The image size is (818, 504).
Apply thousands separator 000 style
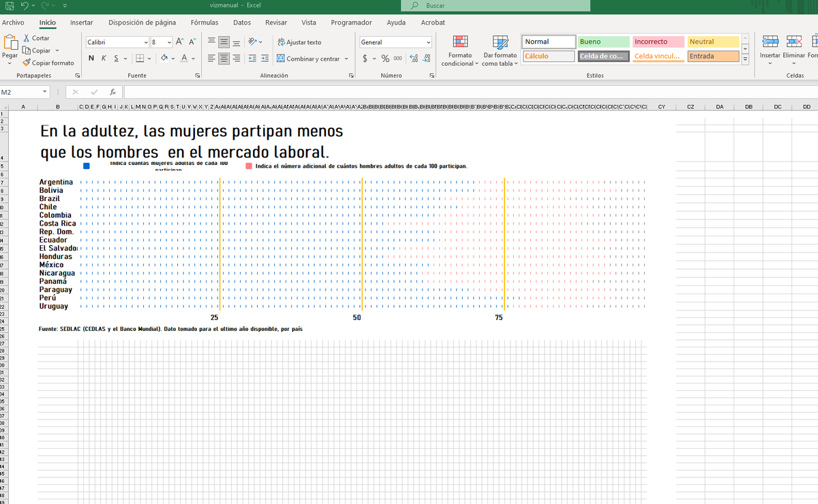[x=397, y=59]
